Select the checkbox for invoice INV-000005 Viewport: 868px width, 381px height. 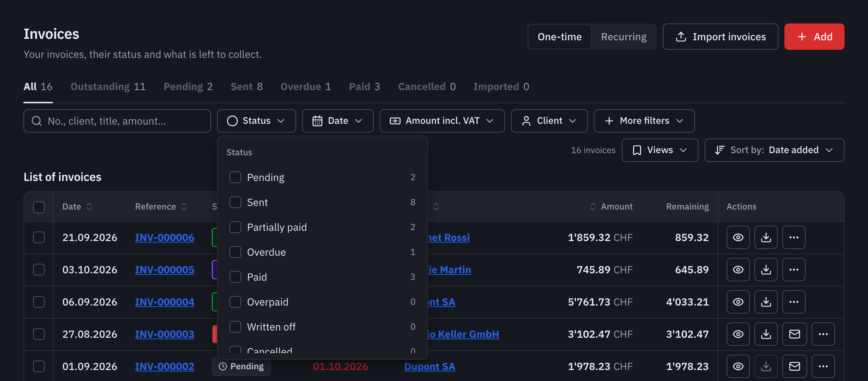[x=39, y=270]
